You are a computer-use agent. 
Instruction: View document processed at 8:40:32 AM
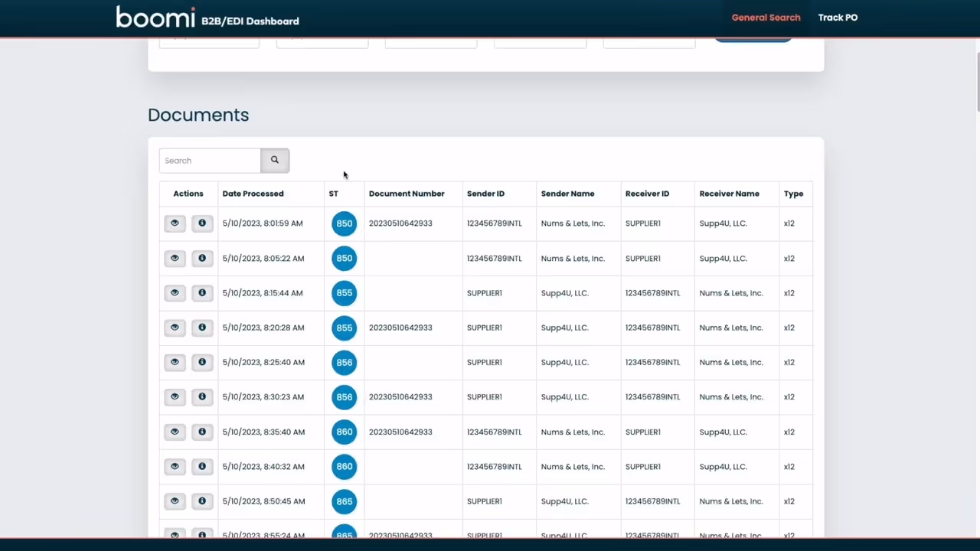pos(175,467)
